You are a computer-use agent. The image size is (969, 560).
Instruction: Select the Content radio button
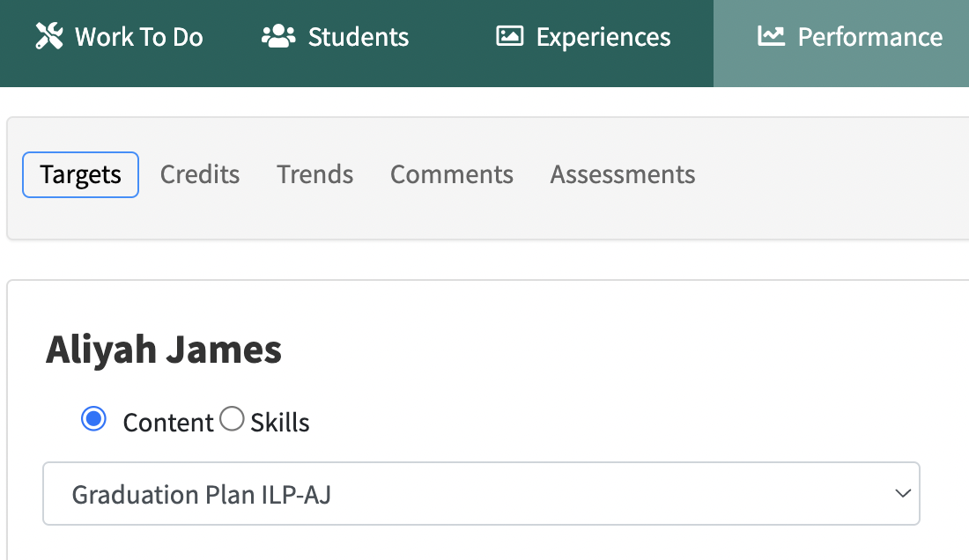coord(93,420)
